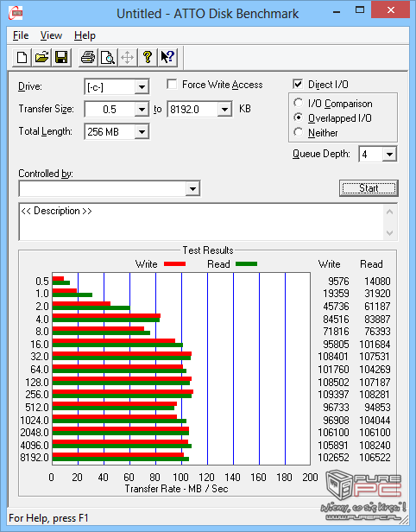
Task: Expand the Queue Depth dropdown
Action: [389, 155]
